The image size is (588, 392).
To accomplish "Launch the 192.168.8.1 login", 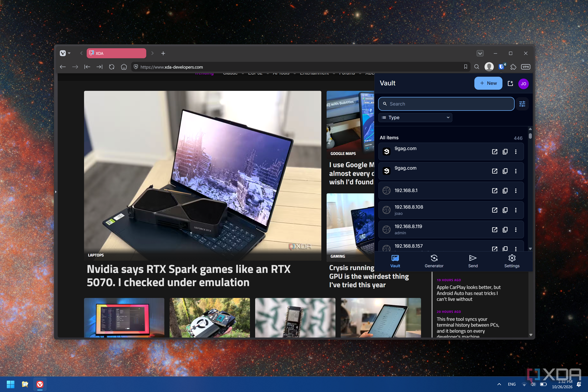I will coord(494,191).
